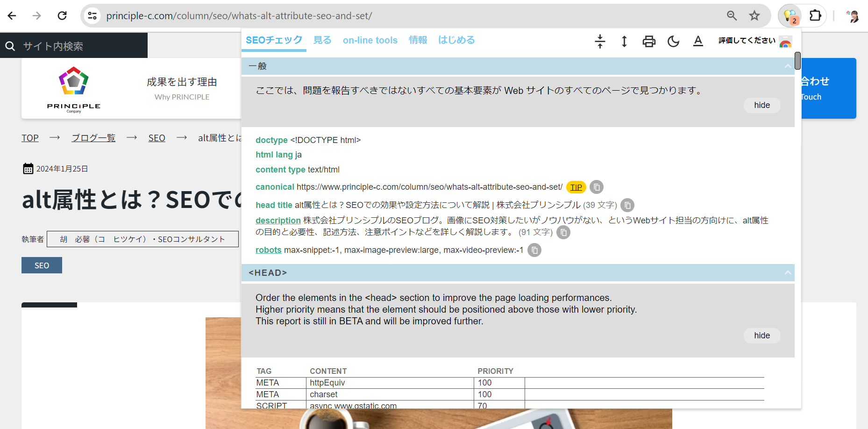868x429 pixels.
Task: Collapse the <HEAD> section header
Action: click(x=788, y=273)
